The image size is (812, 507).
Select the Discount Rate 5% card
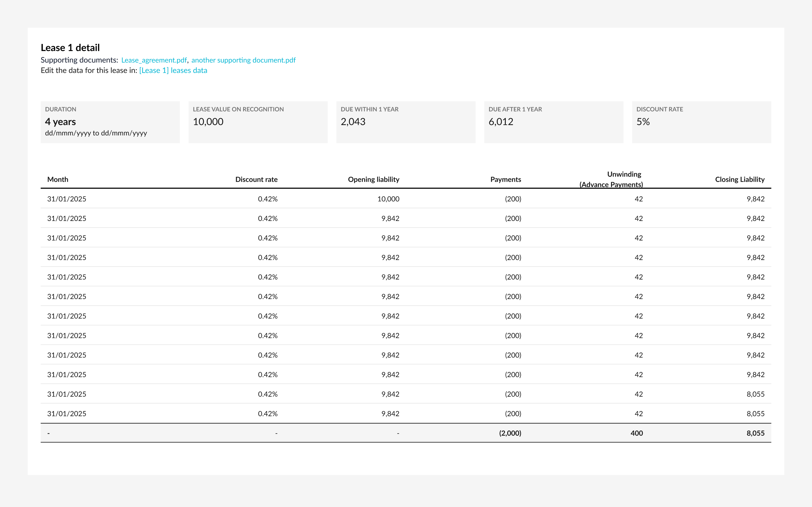click(701, 122)
